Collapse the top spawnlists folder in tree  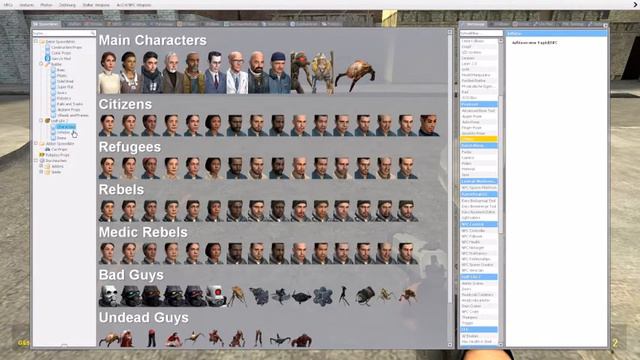tap(36, 41)
